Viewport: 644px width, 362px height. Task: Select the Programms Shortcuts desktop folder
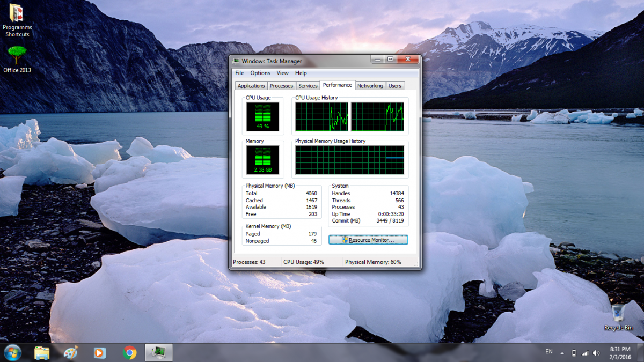(17, 20)
